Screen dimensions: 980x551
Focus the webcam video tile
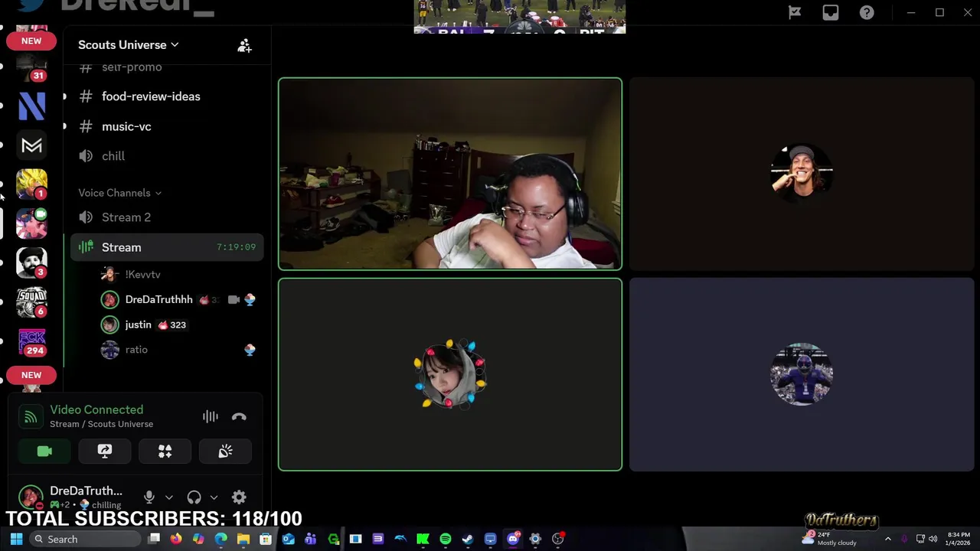(x=450, y=174)
